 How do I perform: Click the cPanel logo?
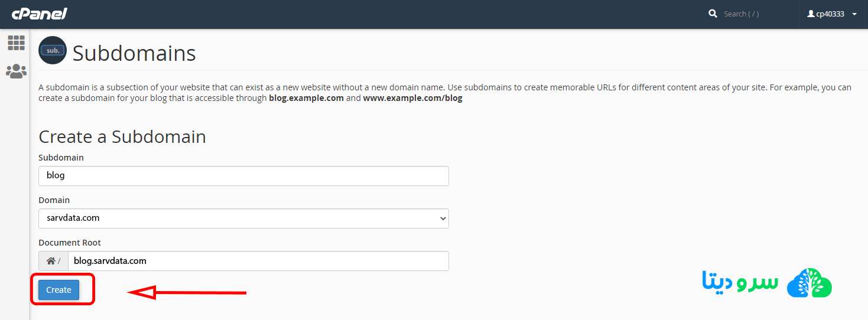pyautogui.click(x=40, y=14)
